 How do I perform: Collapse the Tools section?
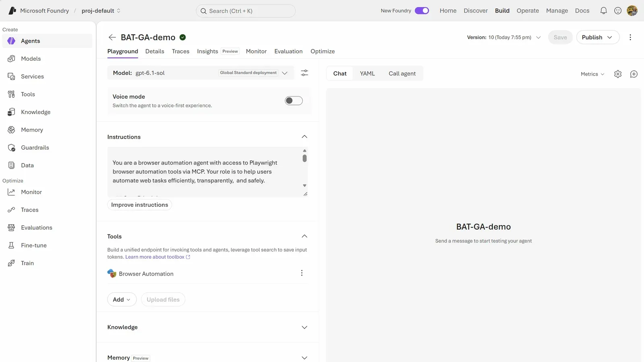(x=304, y=236)
